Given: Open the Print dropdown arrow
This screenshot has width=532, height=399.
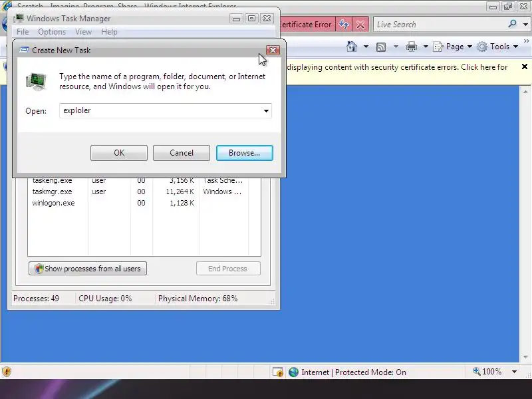Looking at the screenshot, I should 426,47.
